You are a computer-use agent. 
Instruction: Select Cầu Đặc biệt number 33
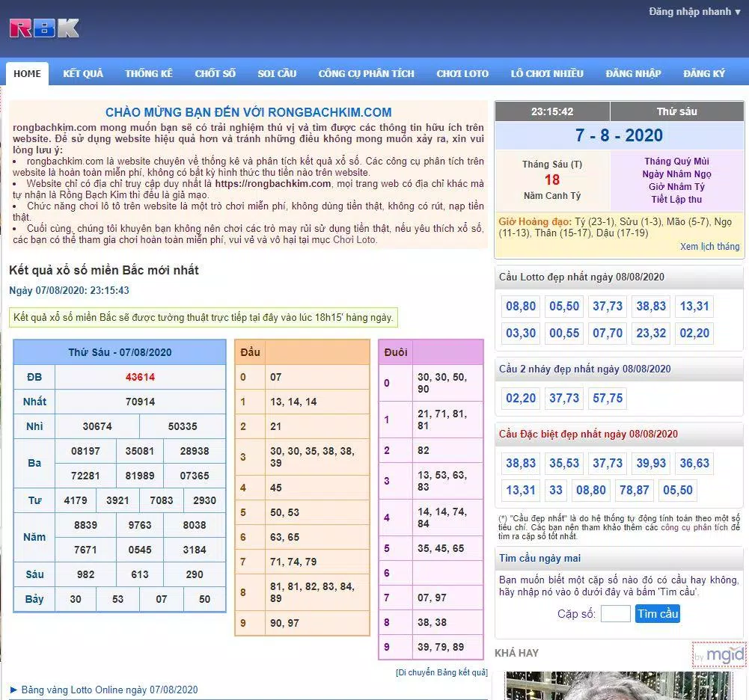coord(555,490)
